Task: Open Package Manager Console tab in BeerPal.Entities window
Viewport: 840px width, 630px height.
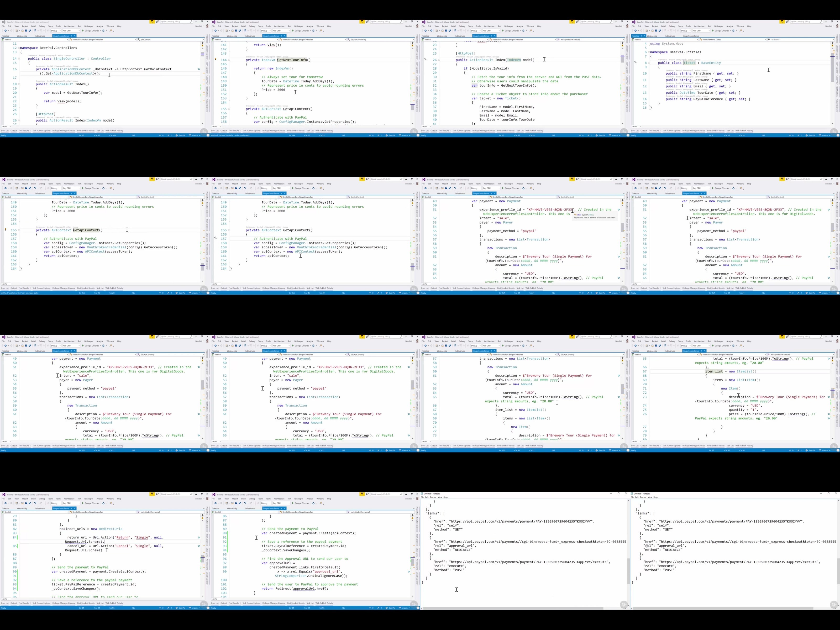Action: 694,131
